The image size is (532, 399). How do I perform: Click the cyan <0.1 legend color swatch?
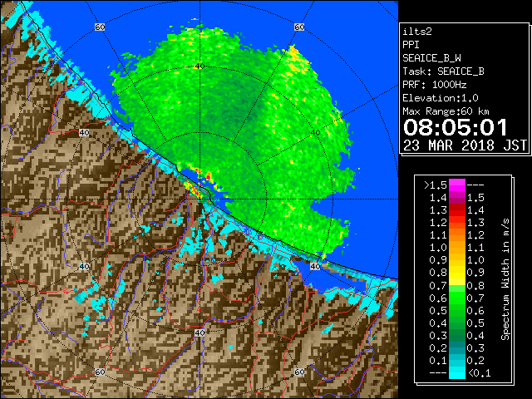point(457,373)
